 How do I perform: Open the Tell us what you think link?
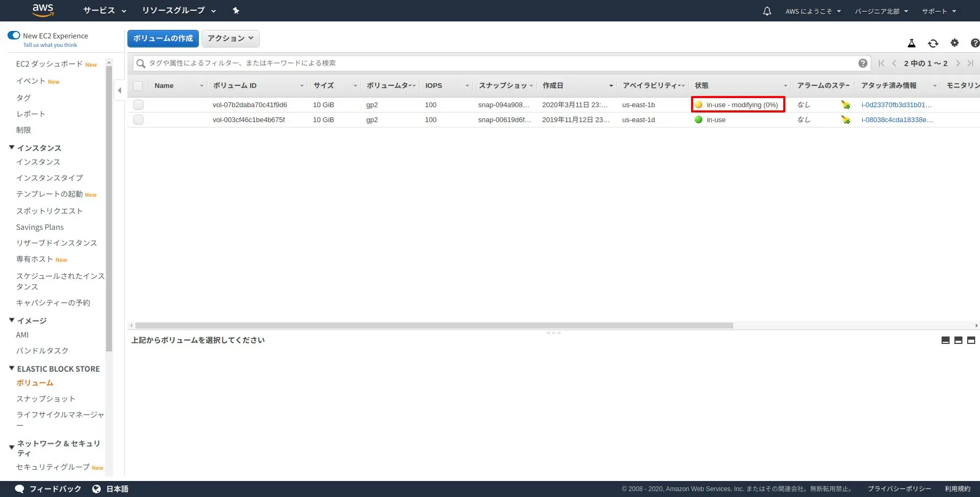[x=50, y=45]
